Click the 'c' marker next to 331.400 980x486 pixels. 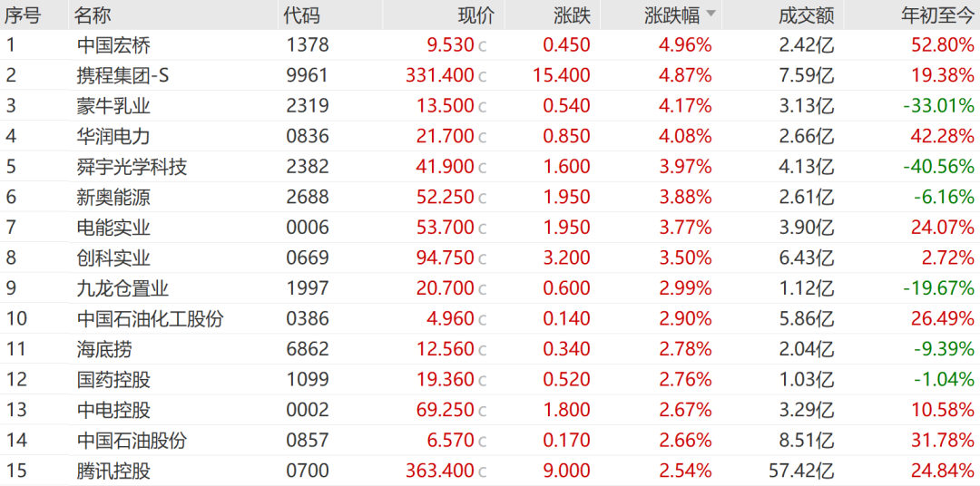(483, 76)
